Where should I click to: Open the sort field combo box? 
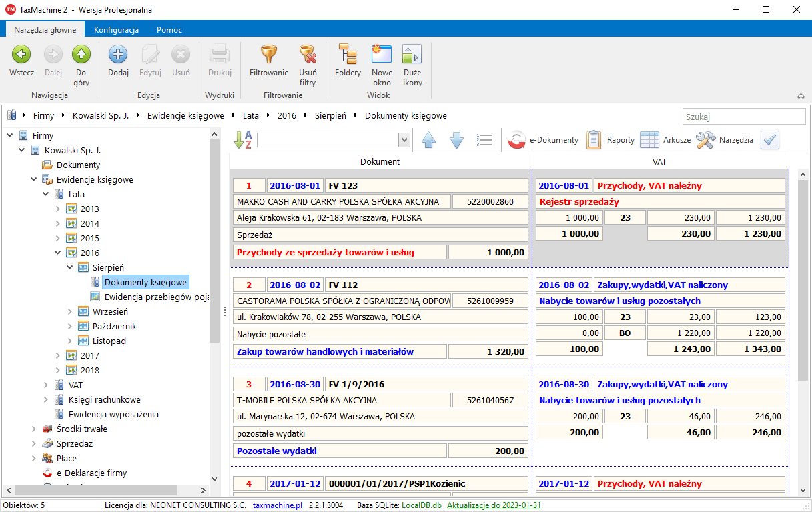point(333,140)
